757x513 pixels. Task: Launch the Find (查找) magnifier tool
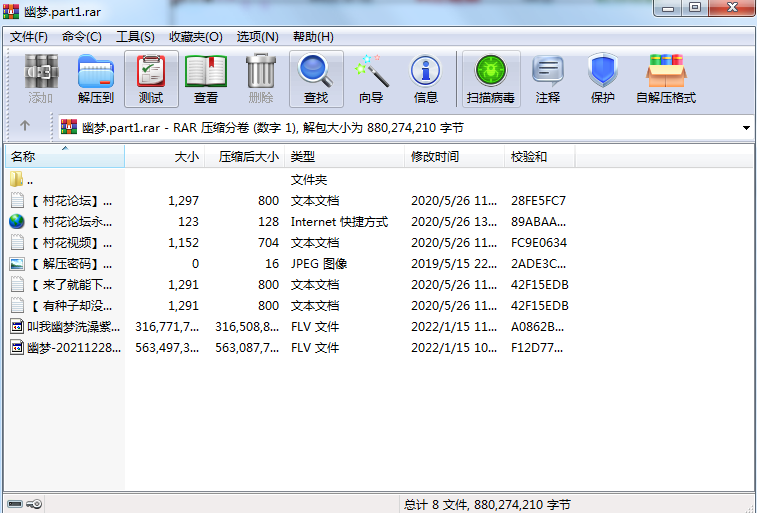pyautogui.click(x=316, y=79)
